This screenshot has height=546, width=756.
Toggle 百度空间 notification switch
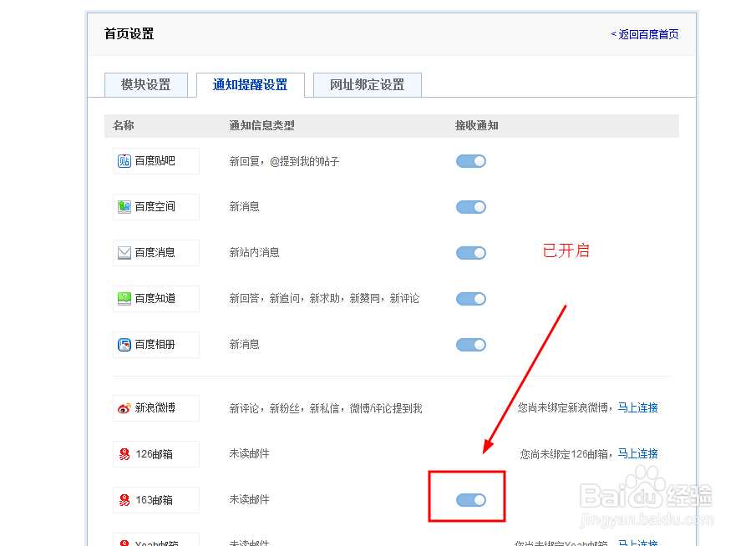[x=471, y=207]
